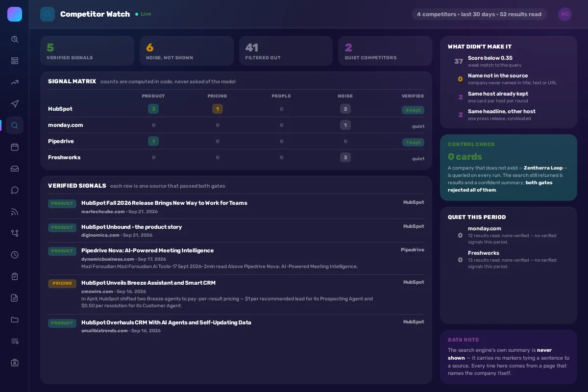The height and width of the screenshot is (392, 588).
Task: Open the chat bubble icon in sidebar
Action: click(15, 190)
